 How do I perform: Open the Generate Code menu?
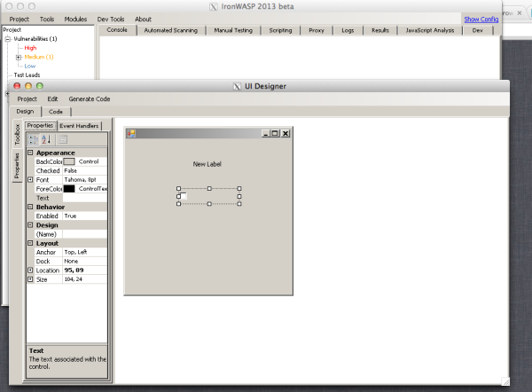[90, 99]
